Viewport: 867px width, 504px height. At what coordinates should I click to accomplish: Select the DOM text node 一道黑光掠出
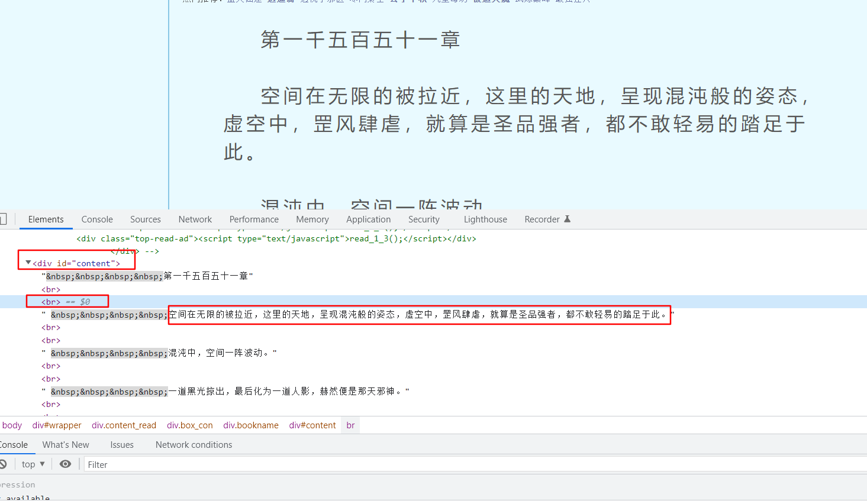(225, 392)
